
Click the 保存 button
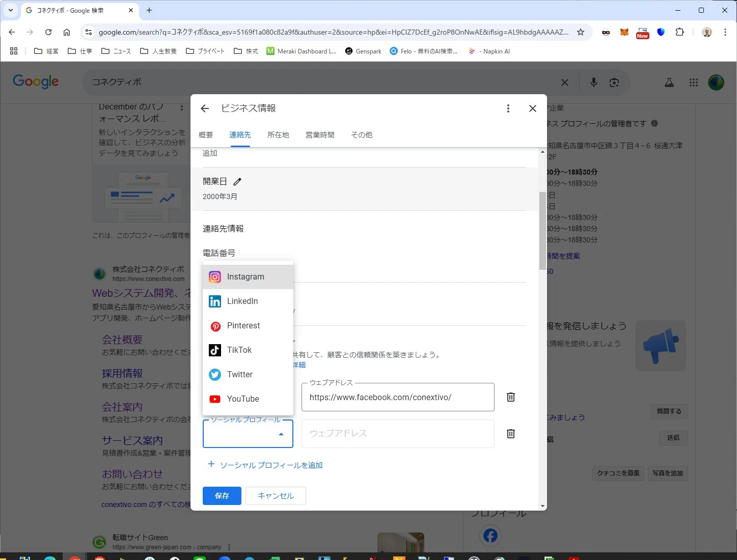[x=222, y=496]
